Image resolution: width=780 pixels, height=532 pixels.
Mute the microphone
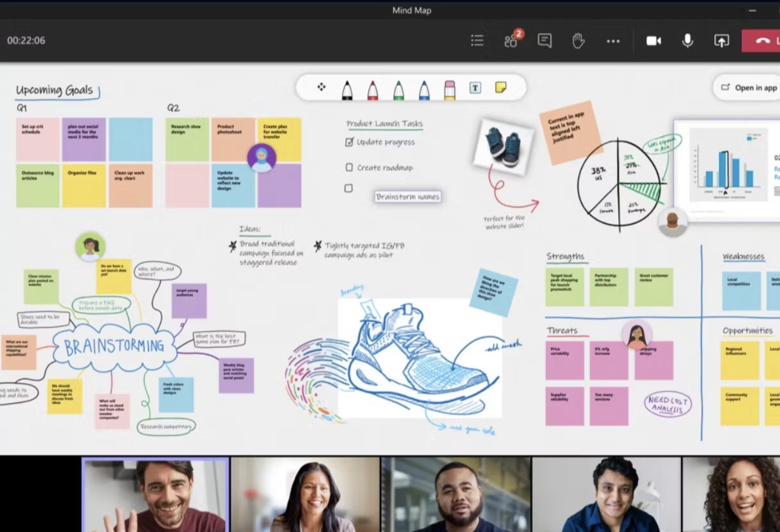(687, 41)
